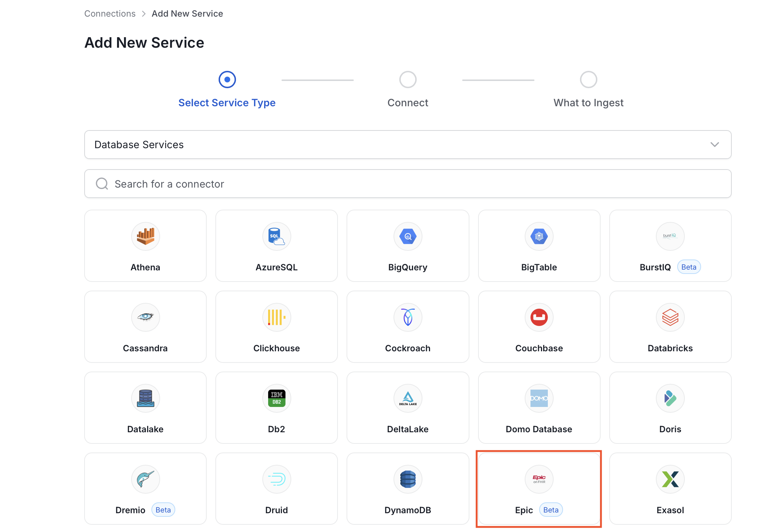Pick the Dremio narwhal icon
This screenshot has height=532, width=782.
pyautogui.click(x=145, y=479)
